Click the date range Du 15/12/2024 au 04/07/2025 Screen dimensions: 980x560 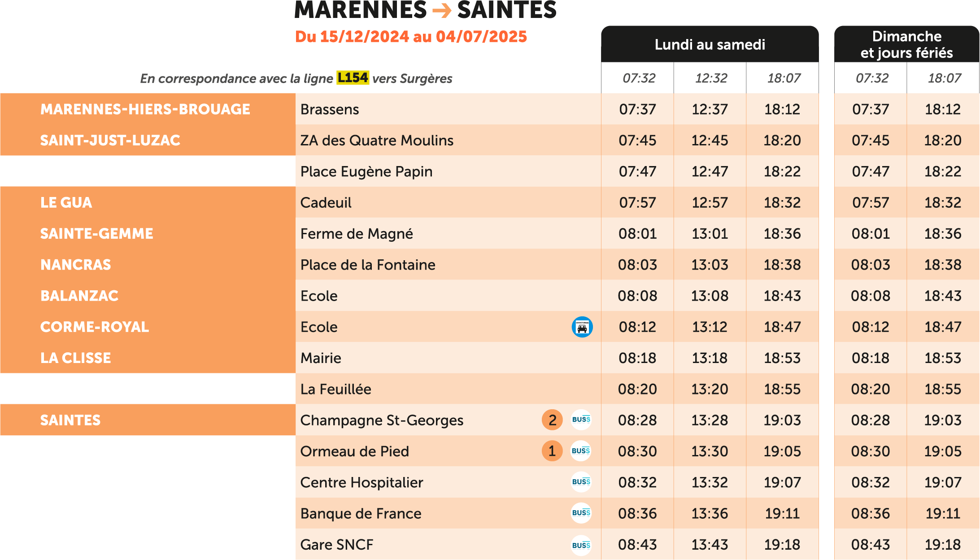click(x=411, y=37)
